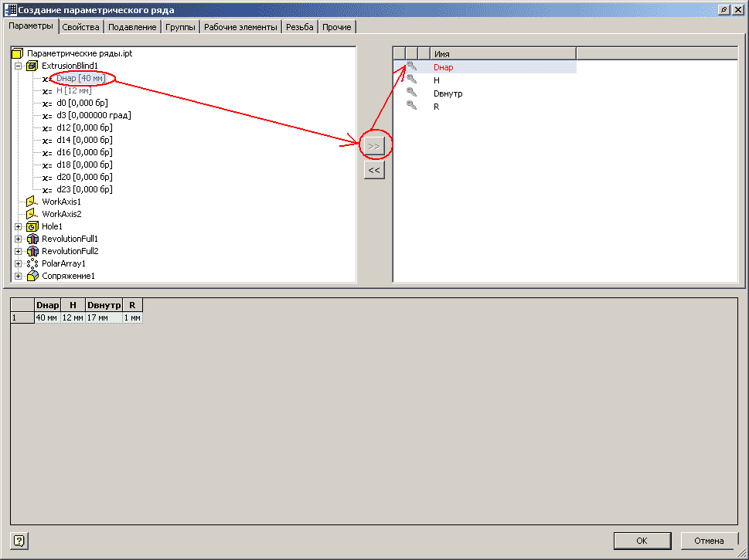The image size is (749, 560).
Task: Collapse the ExtrusionBlind1 node
Action: (x=18, y=66)
